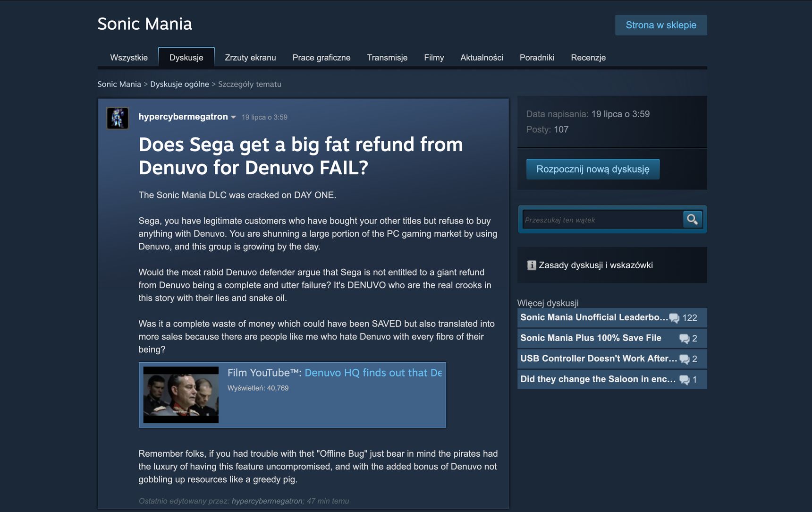
Task: Open Sonic Mania Unofficial Leaderboard discussion
Action: tap(594, 317)
